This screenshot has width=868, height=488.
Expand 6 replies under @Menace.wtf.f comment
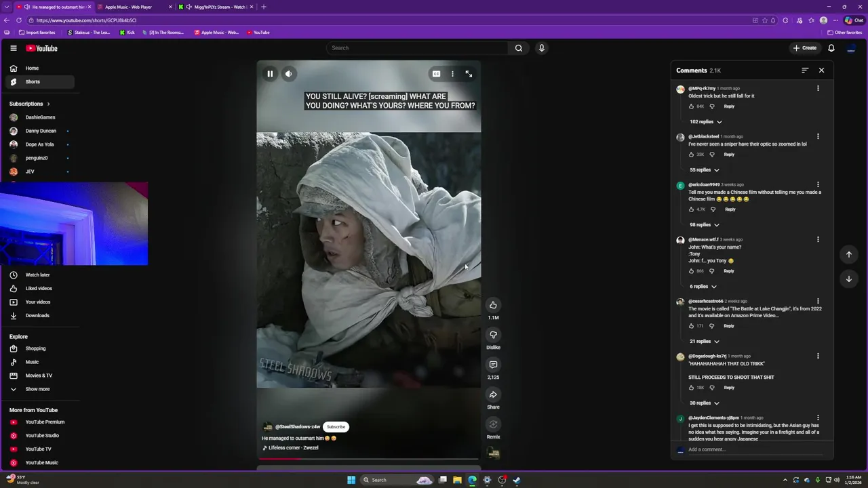[703, 287]
